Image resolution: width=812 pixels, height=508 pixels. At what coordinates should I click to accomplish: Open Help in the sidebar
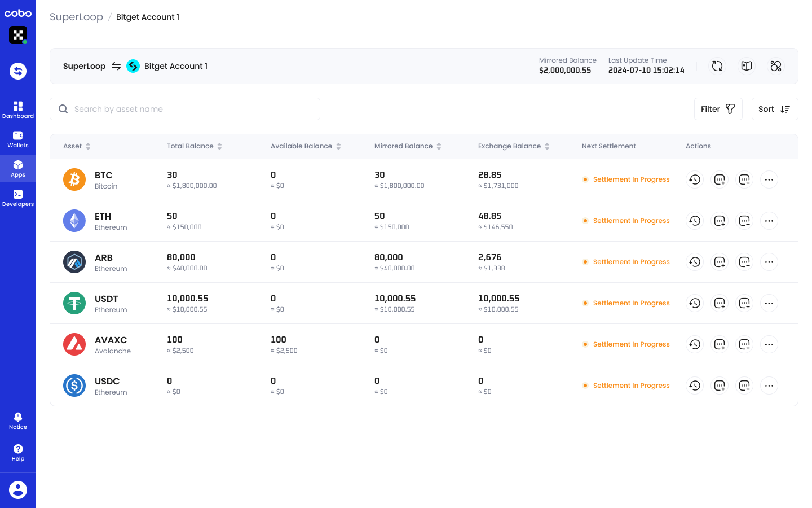point(18,452)
